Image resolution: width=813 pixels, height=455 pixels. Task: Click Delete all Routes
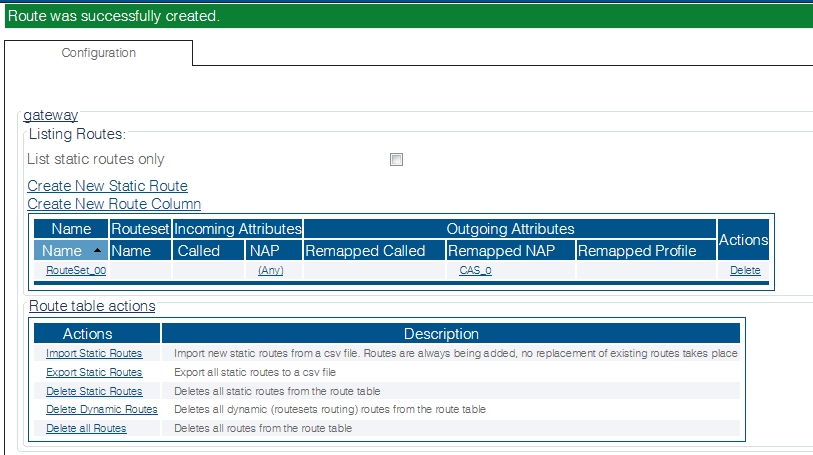coord(86,428)
